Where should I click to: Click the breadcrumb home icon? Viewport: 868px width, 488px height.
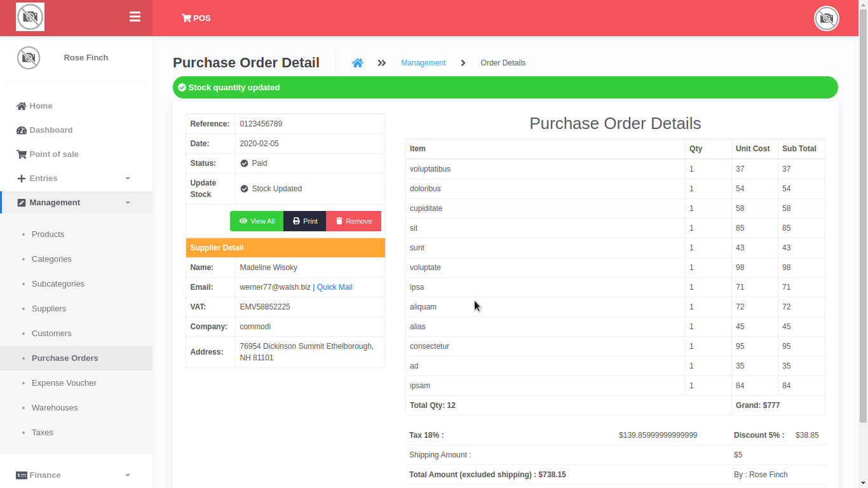[x=358, y=62]
